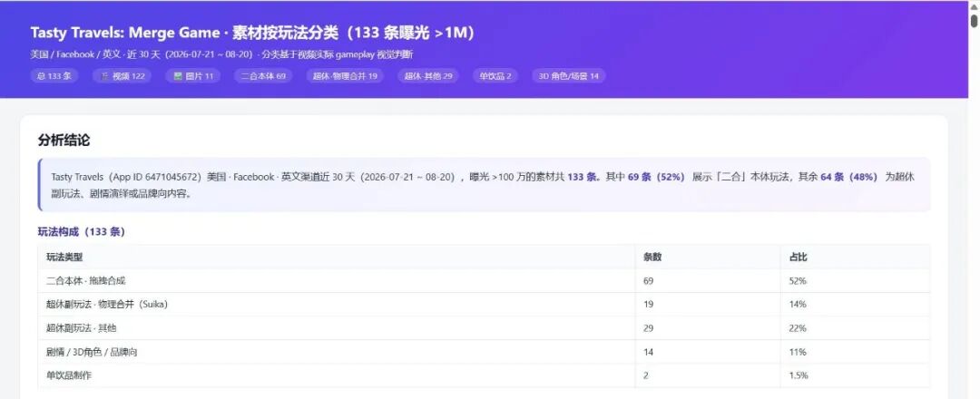Click the 玩法构成（133 条）heading
The image size is (980, 399).
pos(82,231)
